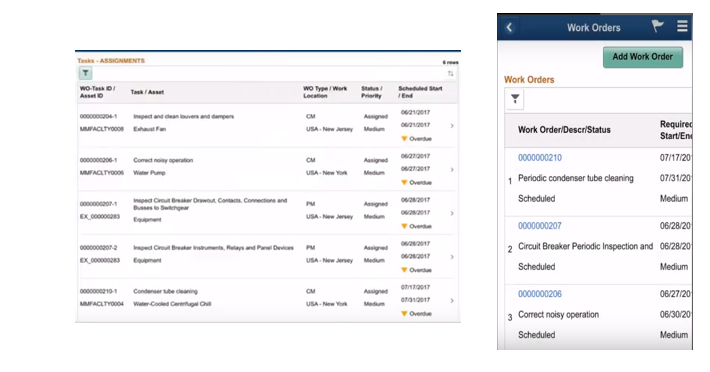
Task: Click '6 rows' count in Tasks panel
Action: (451, 62)
